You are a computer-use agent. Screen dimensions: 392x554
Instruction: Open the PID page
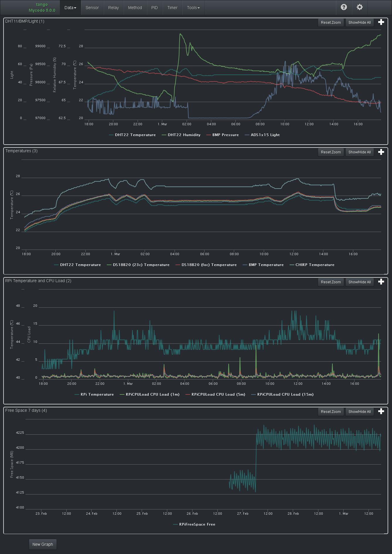pyautogui.click(x=155, y=8)
